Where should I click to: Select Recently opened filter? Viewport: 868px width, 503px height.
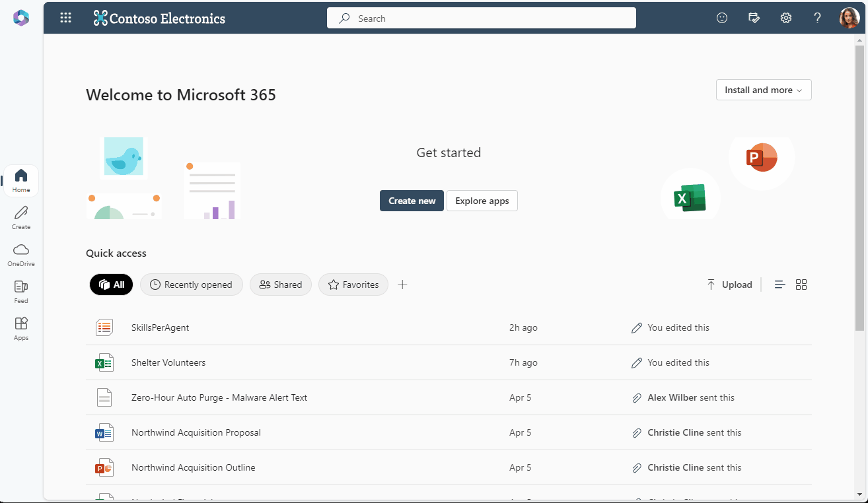click(192, 285)
